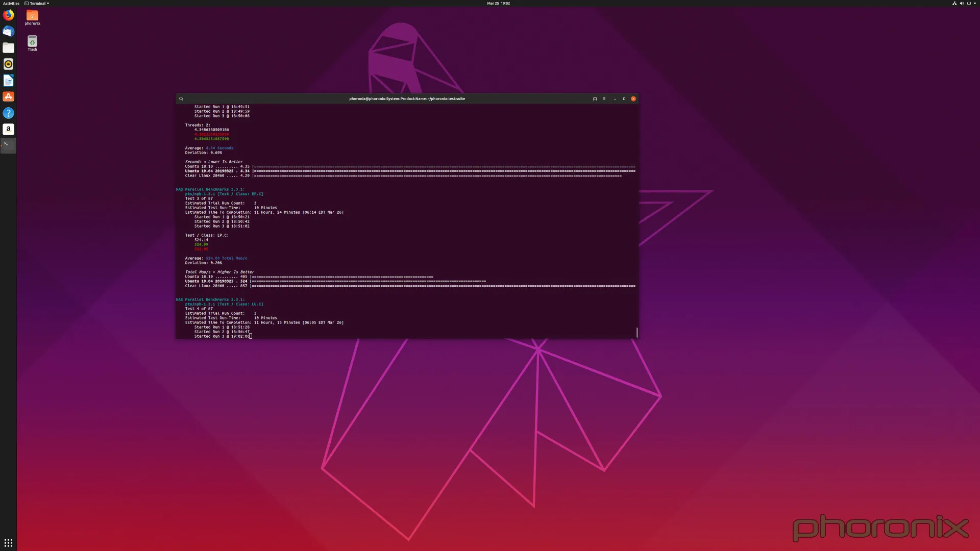Image resolution: width=980 pixels, height=551 pixels.
Task: Click the '[Test / Class: EP.C]' heading line
Action: click(224, 194)
